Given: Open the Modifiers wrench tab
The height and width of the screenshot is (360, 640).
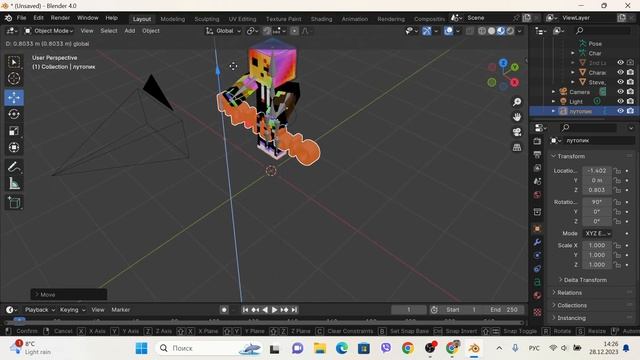Looking at the screenshot, I should click(x=537, y=242).
